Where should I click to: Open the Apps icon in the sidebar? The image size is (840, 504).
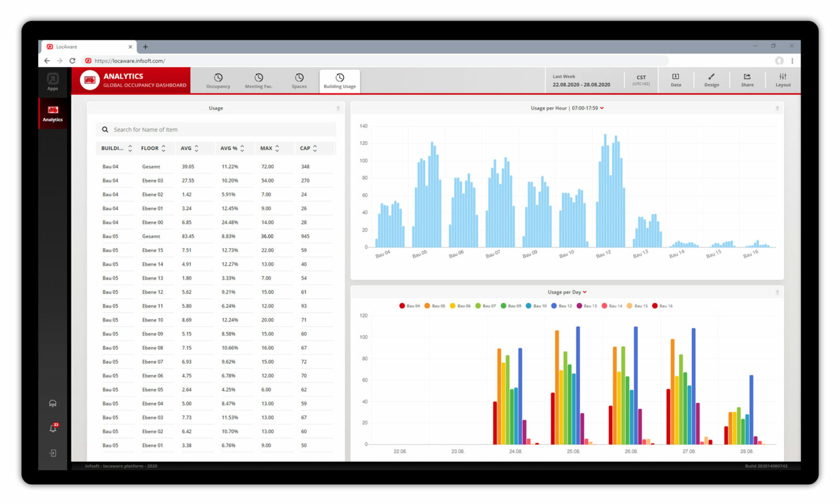click(x=52, y=80)
